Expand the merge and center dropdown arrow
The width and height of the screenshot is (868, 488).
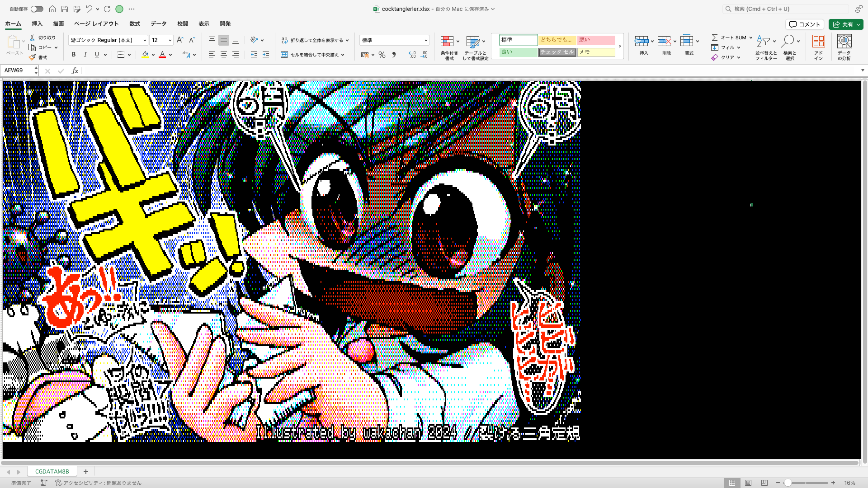(343, 55)
